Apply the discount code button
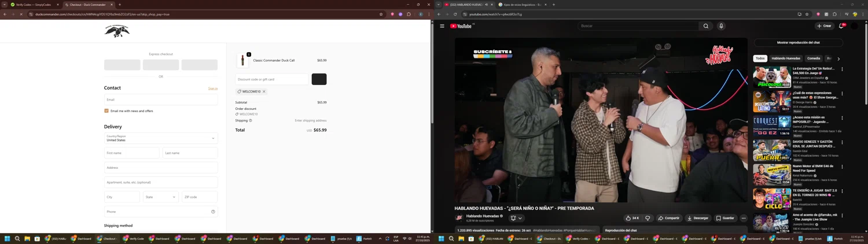Image resolution: width=868 pixels, height=244 pixels. point(319,79)
